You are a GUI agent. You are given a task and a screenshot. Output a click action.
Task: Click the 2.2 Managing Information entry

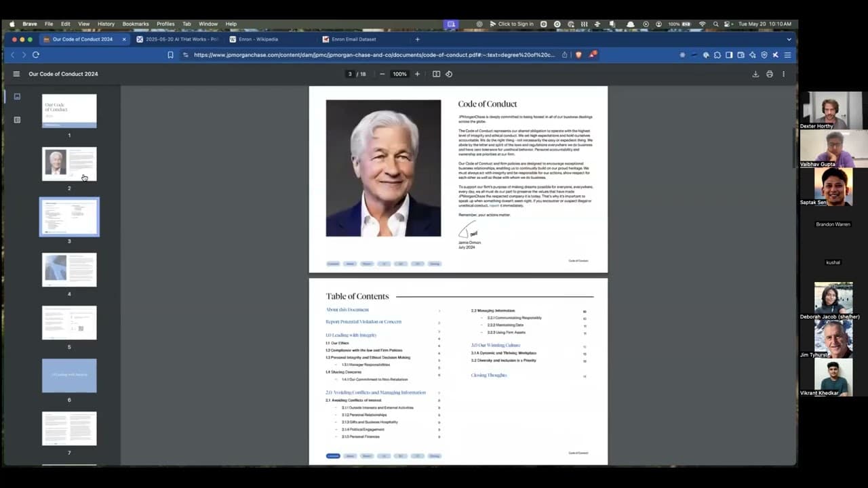point(493,310)
